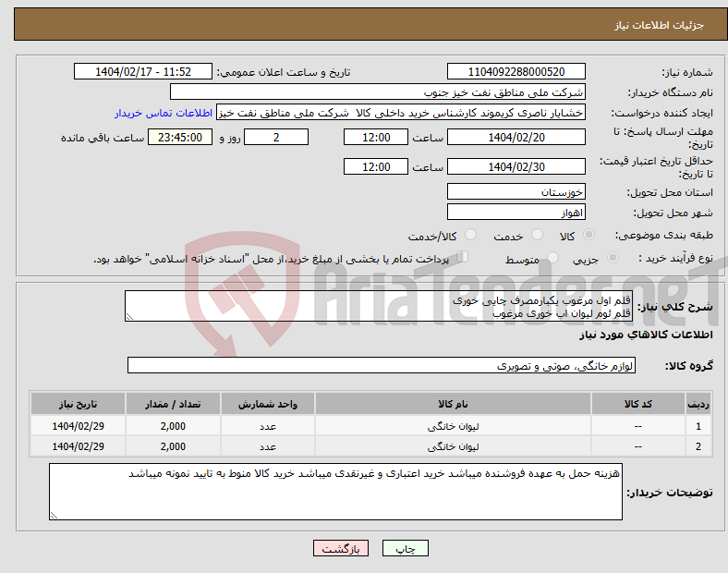
Task: Click row 2 item name لیوان خانگی
Action: [453, 446]
